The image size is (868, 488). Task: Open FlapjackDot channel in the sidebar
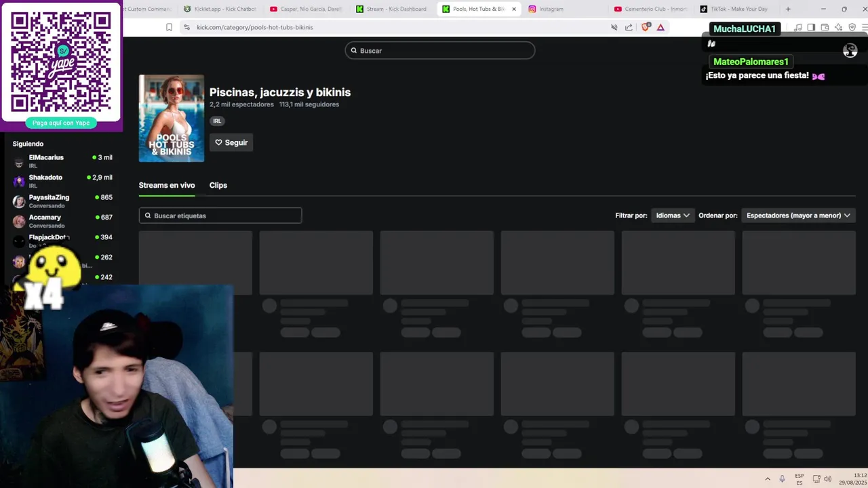(x=62, y=241)
